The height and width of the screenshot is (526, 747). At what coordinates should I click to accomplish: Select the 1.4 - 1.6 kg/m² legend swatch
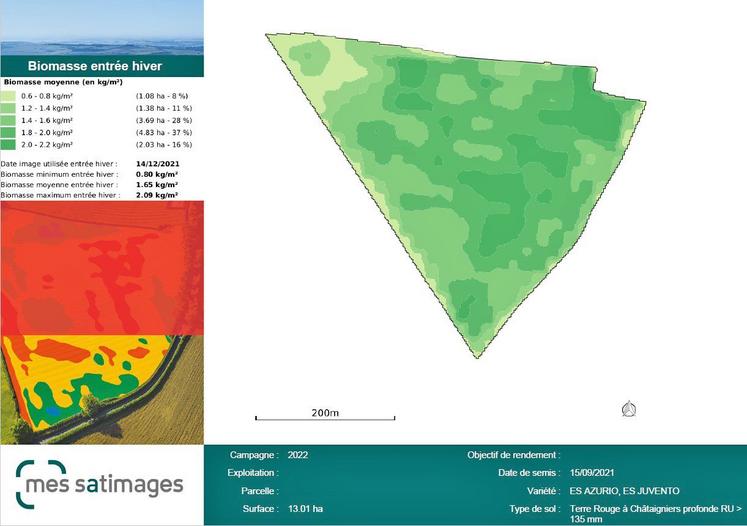pos(8,119)
